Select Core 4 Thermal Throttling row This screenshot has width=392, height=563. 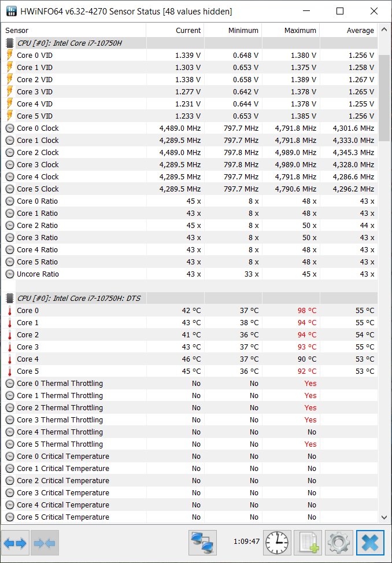point(190,432)
